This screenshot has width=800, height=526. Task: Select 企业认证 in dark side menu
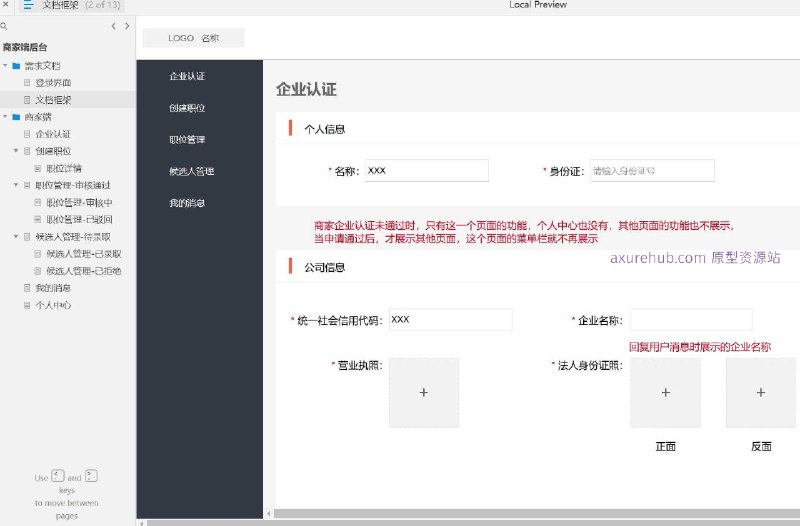click(187, 76)
